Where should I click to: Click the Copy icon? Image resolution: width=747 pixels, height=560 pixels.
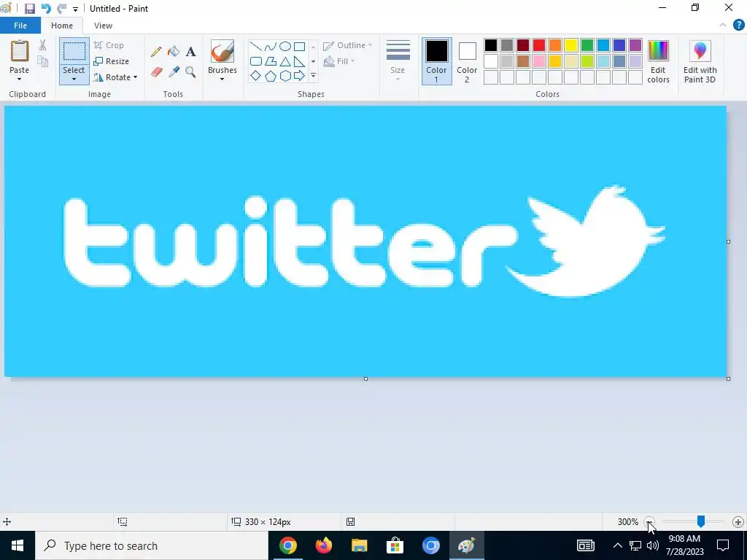43,61
